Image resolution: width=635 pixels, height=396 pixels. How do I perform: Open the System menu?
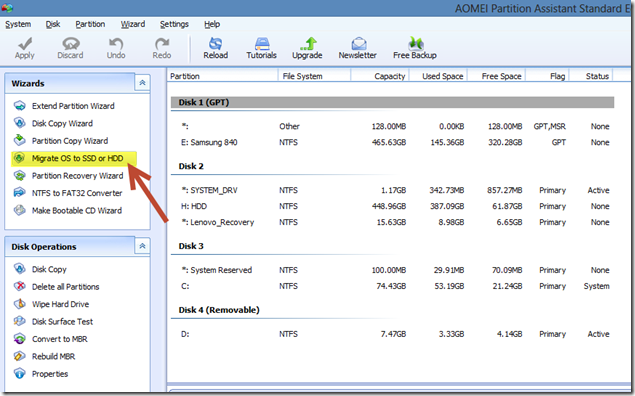point(18,24)
